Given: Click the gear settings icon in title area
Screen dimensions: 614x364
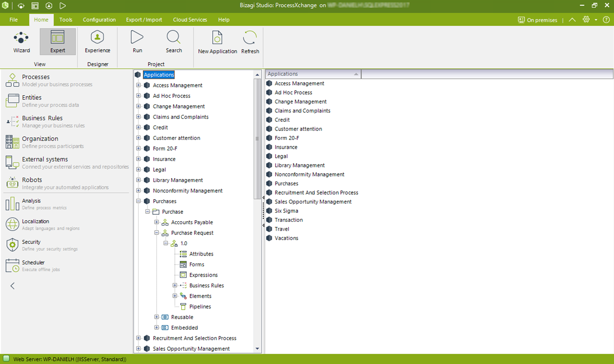Looking at the screenshot, I should point(586,20).
